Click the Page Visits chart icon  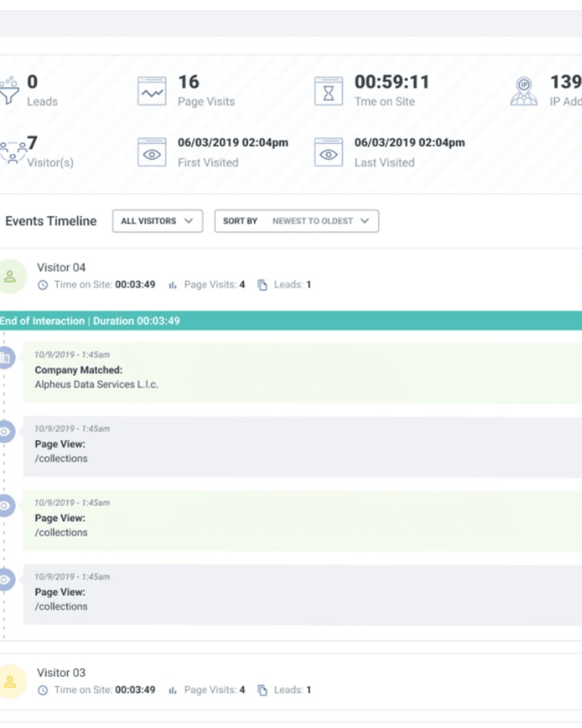coord(152,91)
